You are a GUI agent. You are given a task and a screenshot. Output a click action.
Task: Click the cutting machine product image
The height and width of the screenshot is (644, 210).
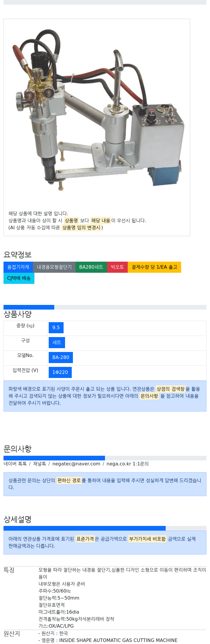coord(97,113)
